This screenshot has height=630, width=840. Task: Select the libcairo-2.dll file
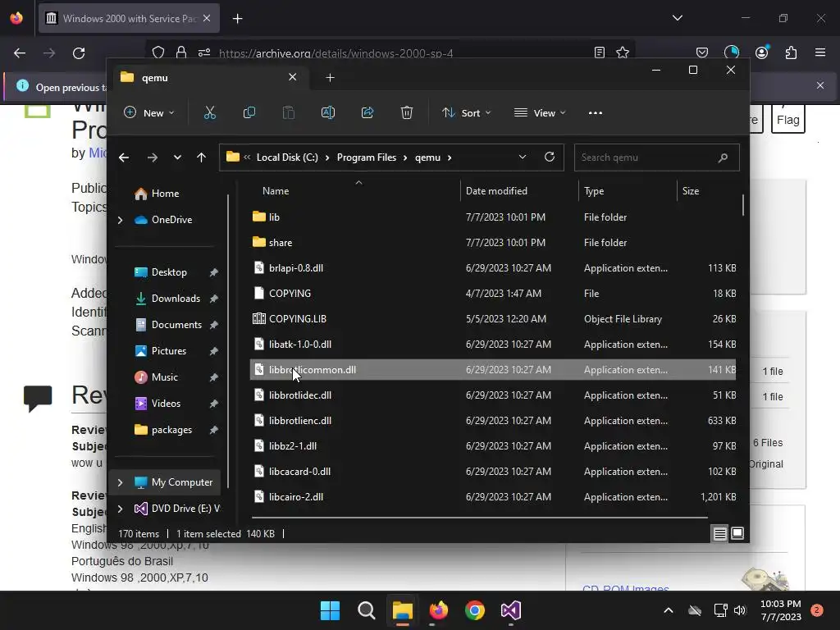point(493,497)
